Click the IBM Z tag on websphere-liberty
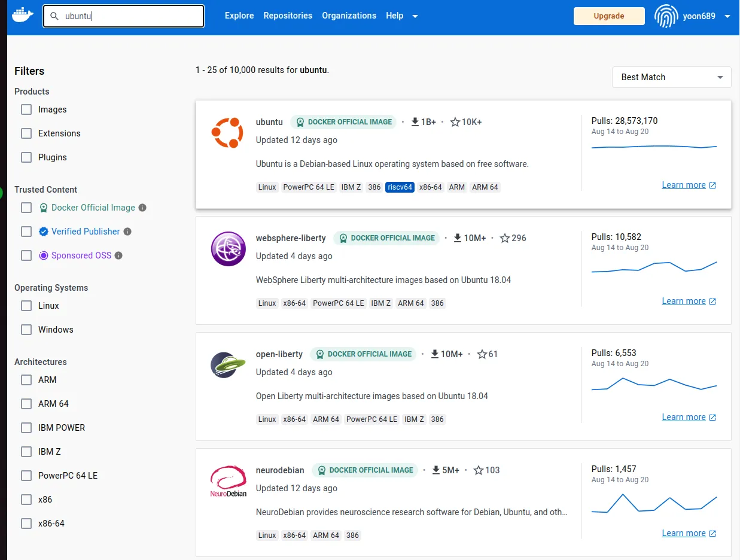The image size is (740, 560). tap(381, 303)
